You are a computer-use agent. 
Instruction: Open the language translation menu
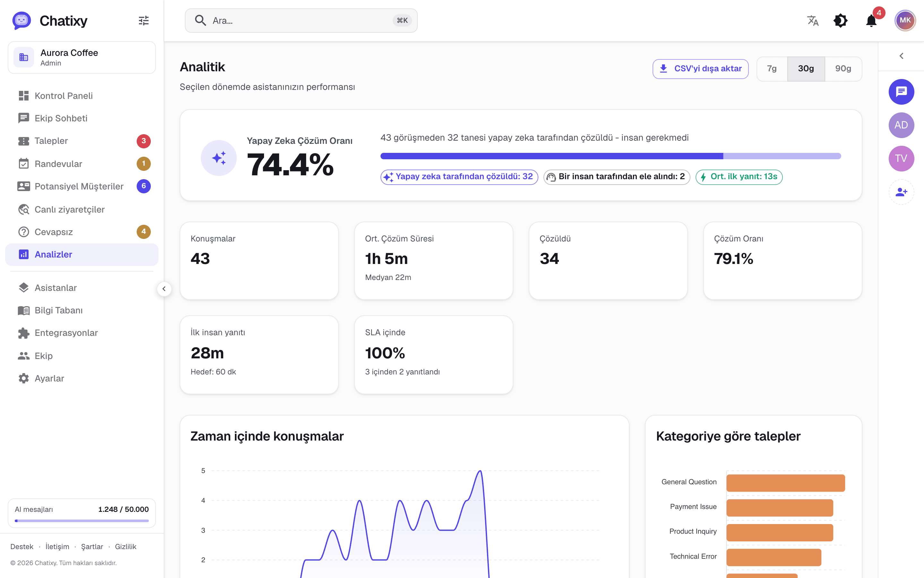(x=813, y=21)
